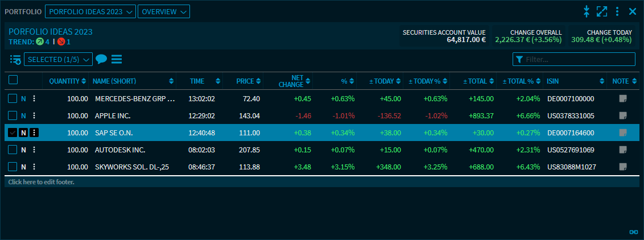Click the speech bubble comment icon
644x240 pixels.
(x=101, y=59)
